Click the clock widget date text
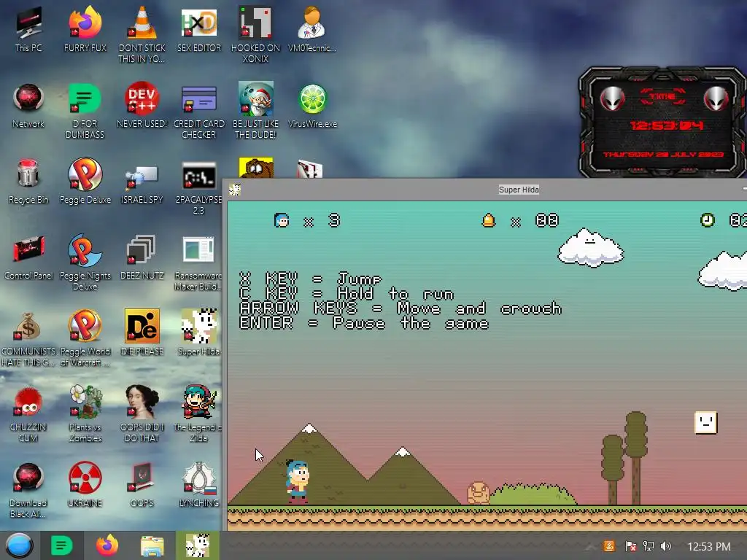This screenshot has width=747, height=560. click(663, 155)
